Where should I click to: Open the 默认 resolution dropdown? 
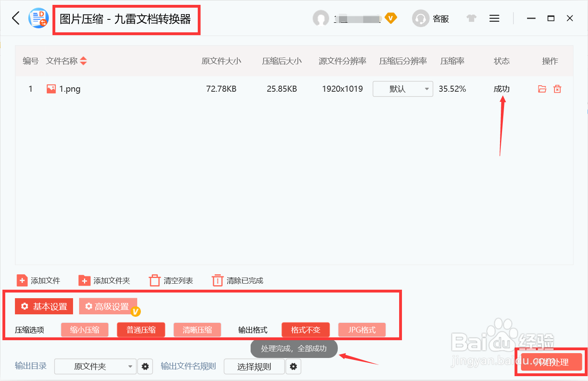tap(403, 89)
